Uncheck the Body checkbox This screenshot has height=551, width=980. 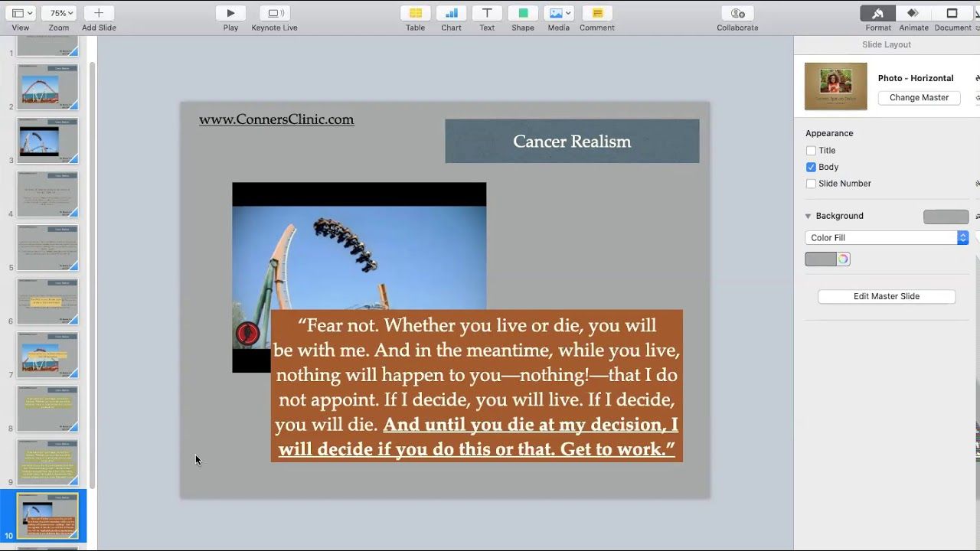[811, 167]
